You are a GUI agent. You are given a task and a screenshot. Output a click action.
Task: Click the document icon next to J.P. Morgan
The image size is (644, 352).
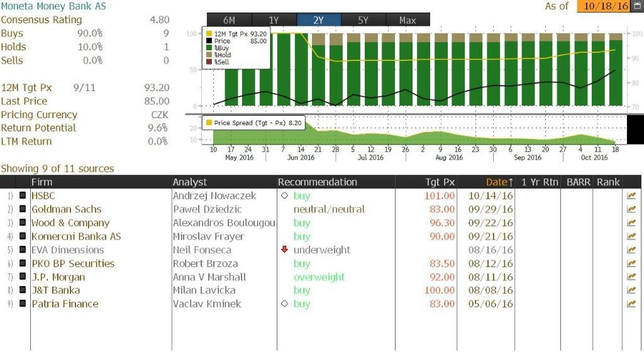point(23,277)
